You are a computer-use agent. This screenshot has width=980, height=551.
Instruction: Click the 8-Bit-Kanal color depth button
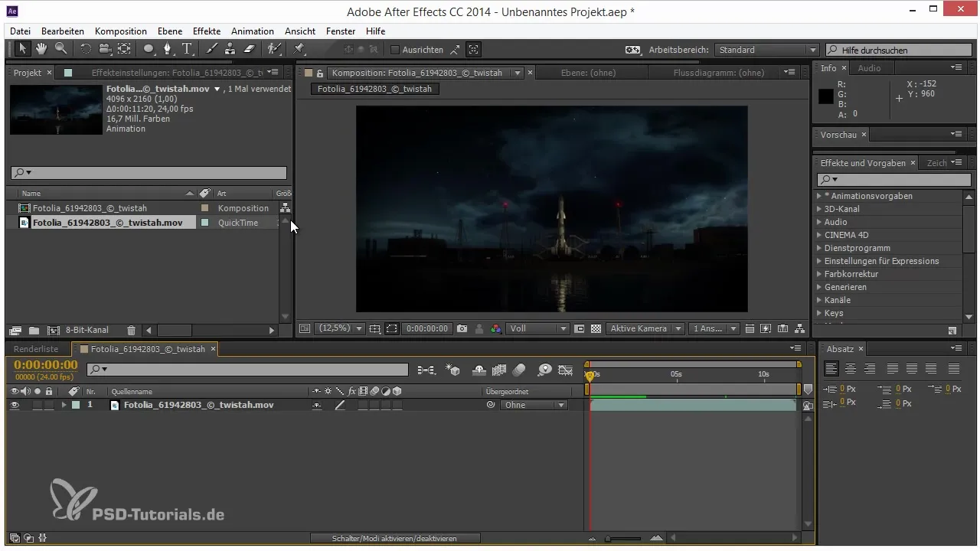click(87, 331)
